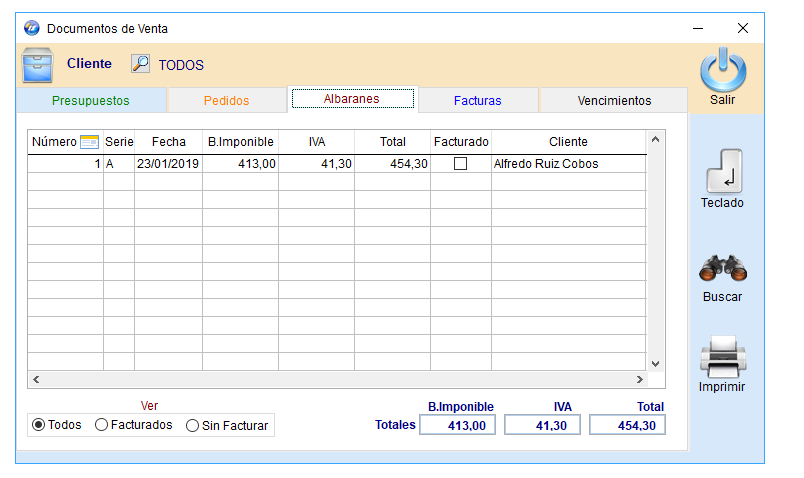Select the Todos radio button
The image size is (804, 478).
tap(39, 425)
